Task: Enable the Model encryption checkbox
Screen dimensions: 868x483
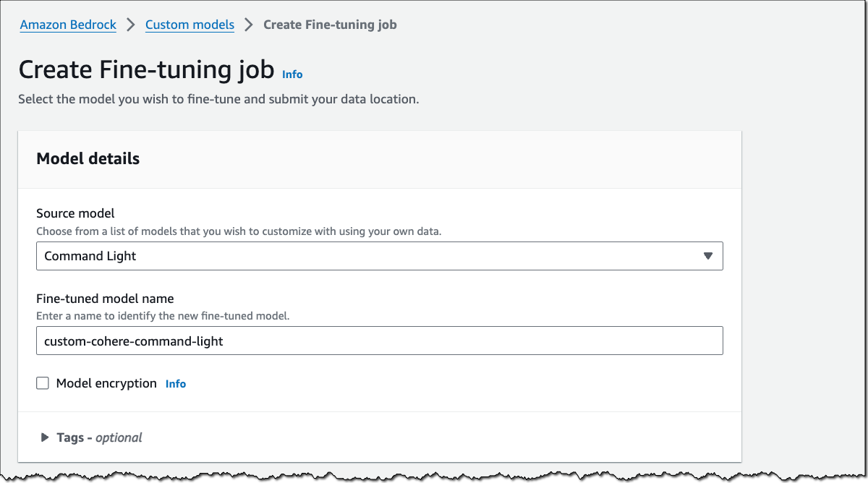Action: pyautogui.click(x=43, y=383)
